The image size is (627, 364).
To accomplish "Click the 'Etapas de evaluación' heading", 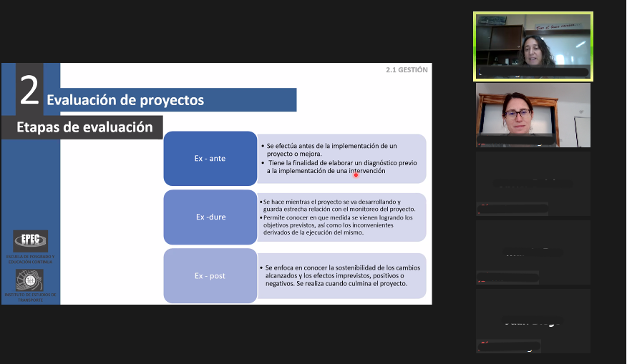I will [84, 127].
